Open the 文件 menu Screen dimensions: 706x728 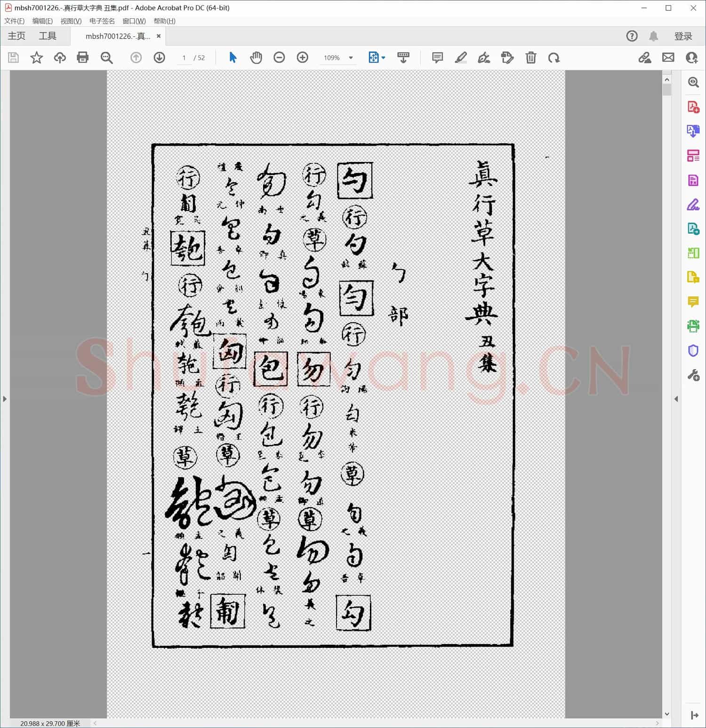pyautogui.click(x=14, y=21)
